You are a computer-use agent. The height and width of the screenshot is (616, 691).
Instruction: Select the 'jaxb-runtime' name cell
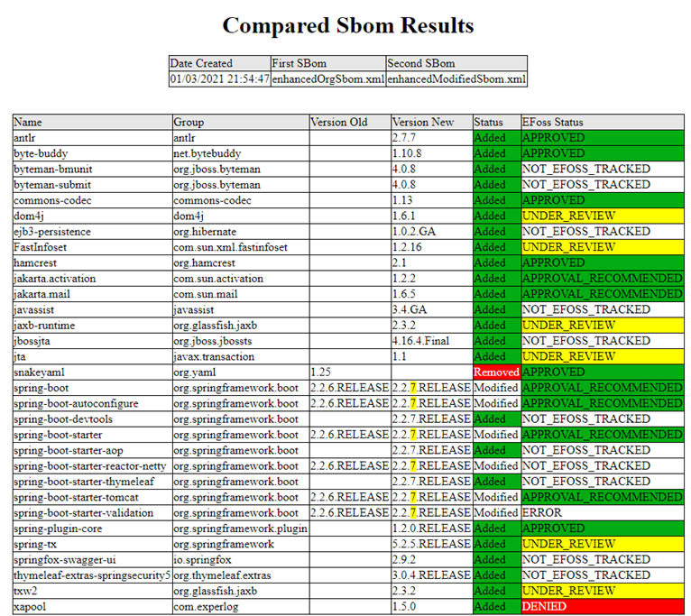[93, 326]
